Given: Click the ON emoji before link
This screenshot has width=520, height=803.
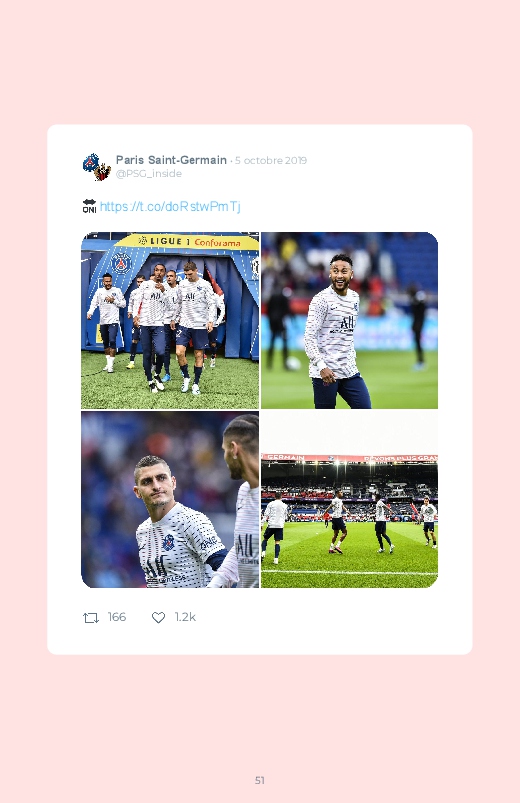Looking at the screenshot, I should [89, 206].
